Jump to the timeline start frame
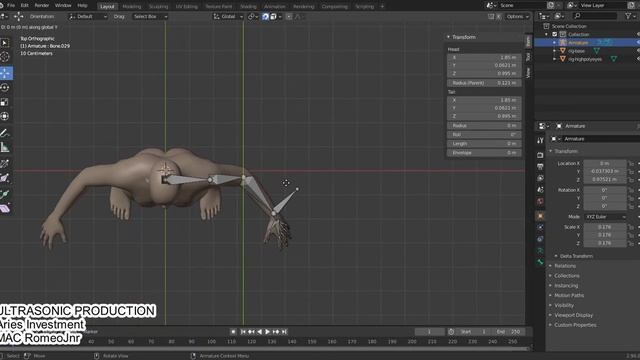Screen dimensions: 640x360 [243, 332]
